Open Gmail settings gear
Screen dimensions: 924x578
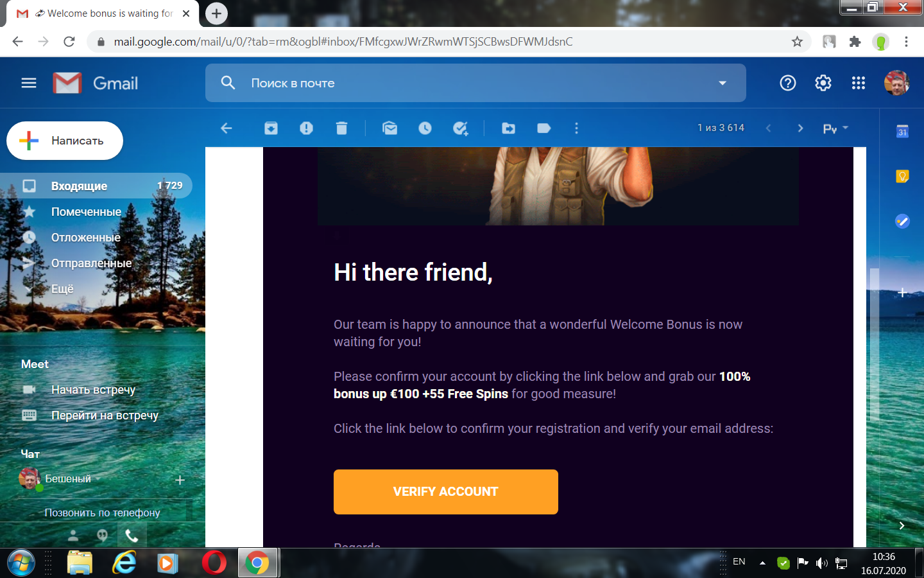point(823,83)
